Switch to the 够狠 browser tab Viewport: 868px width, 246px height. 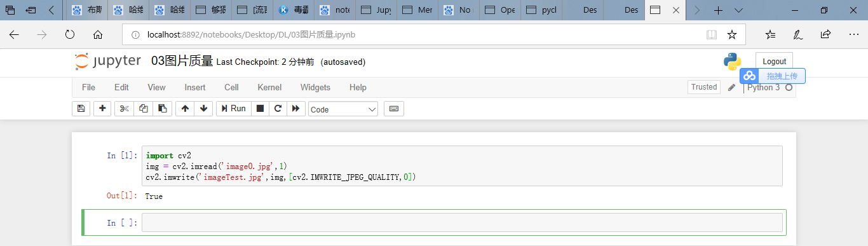211,10
